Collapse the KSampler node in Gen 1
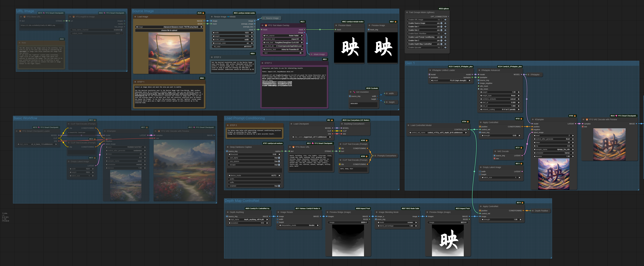 click(x=533, y=119)
